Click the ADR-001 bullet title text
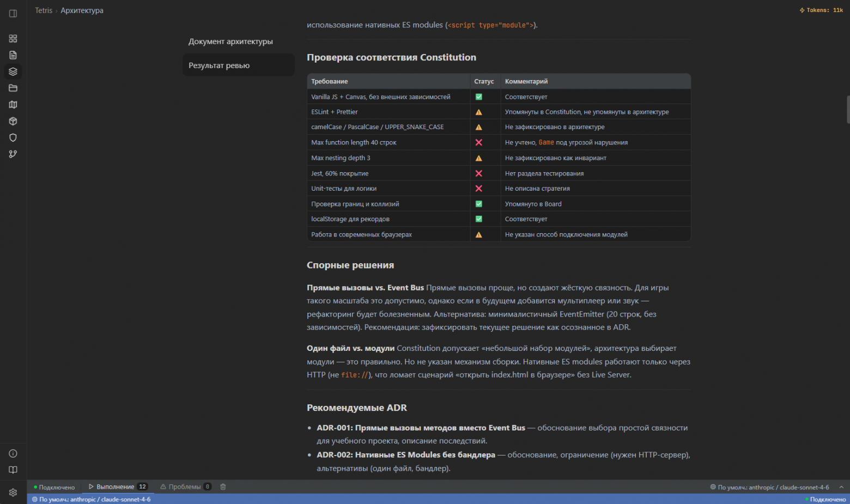 coord(421,428)
